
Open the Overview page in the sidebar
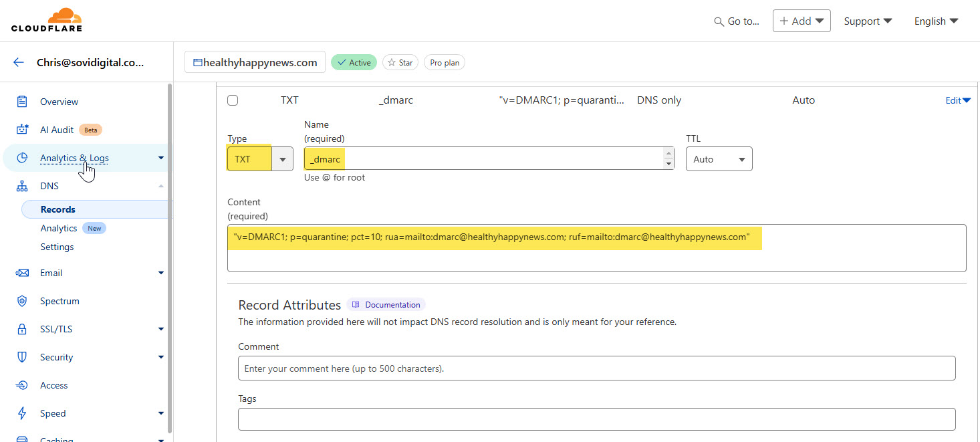tap(59, 102)
